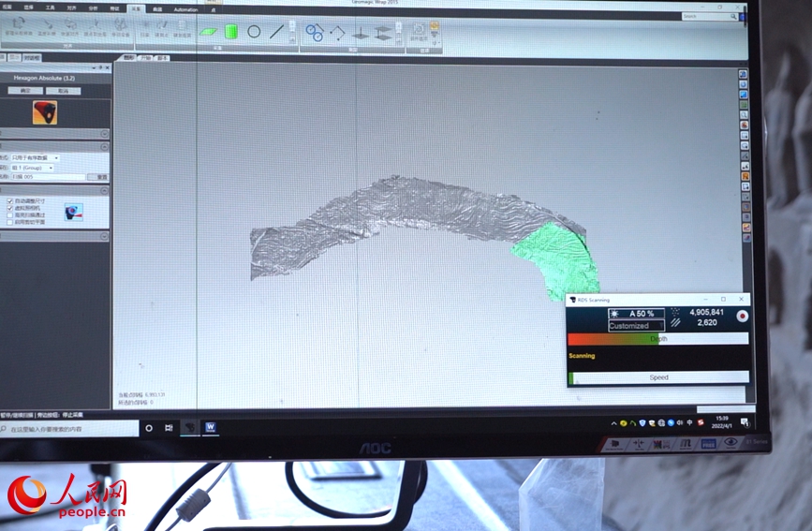Click the left confirm button under Hexagon Absolute
Viewport: 812px width, 531px height.
click(x=24, y=91)
